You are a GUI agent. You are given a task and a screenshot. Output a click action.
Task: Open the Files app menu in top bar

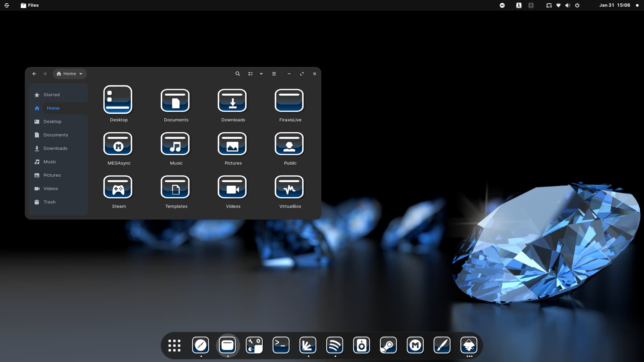(30, 5)
